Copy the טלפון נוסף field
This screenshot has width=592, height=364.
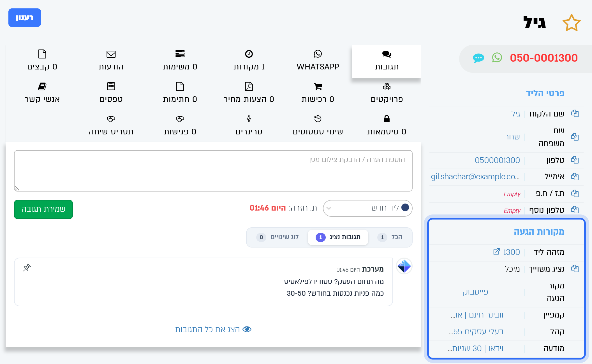(x=575, y=210)
